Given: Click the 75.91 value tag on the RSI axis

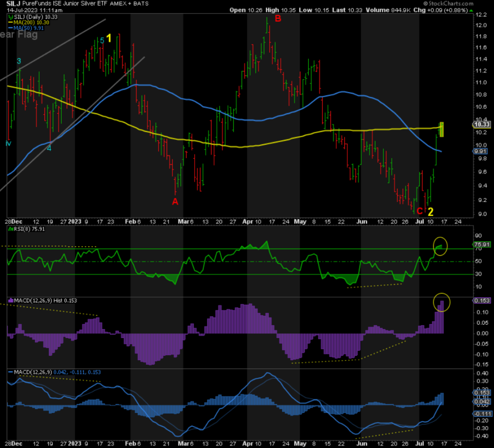Looking at the screenshot, I should coord(482,244).
